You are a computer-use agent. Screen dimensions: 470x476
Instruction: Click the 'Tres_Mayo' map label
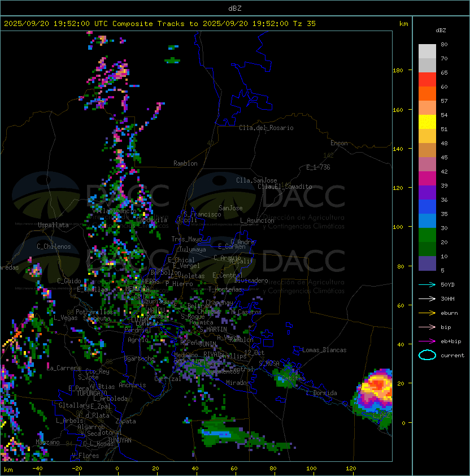[x=186, y=239]
